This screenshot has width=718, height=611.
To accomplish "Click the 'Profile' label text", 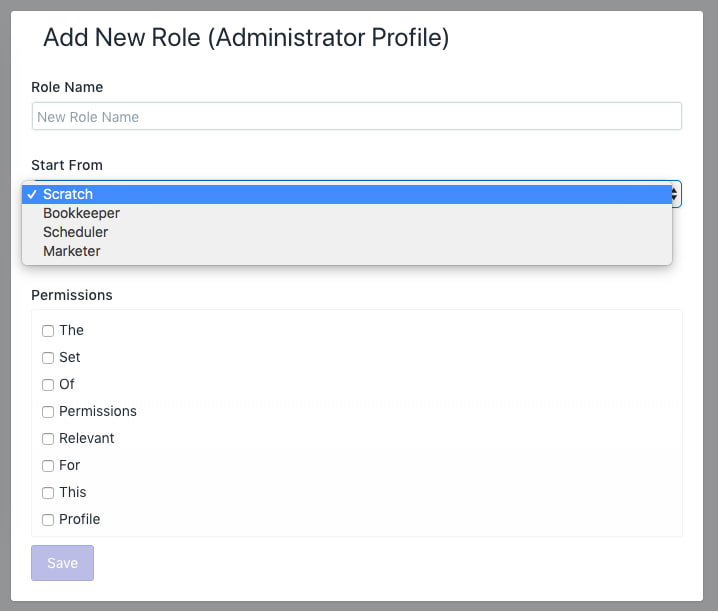I will [x=80, y=519].
